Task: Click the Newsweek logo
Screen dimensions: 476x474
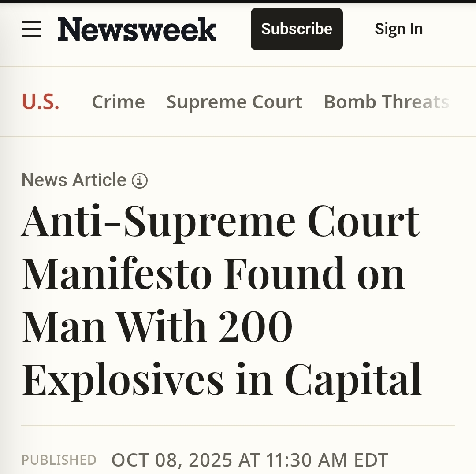Action: [x=137, y=29]
